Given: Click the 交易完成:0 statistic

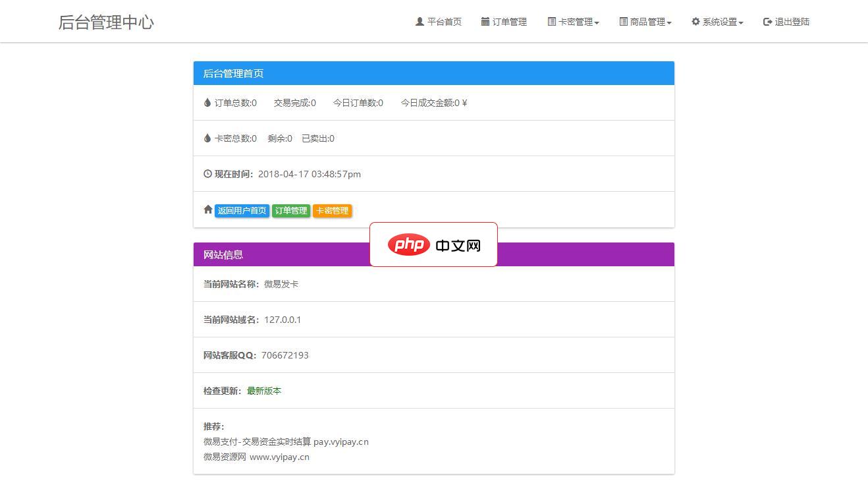Looking at the screenshot, I should click(x=295, y=103).
